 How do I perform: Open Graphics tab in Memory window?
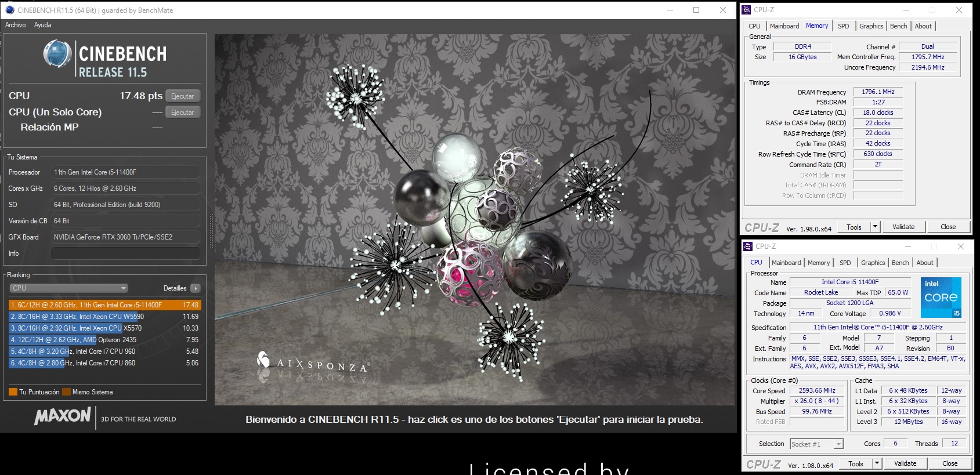tap(871, 26)
